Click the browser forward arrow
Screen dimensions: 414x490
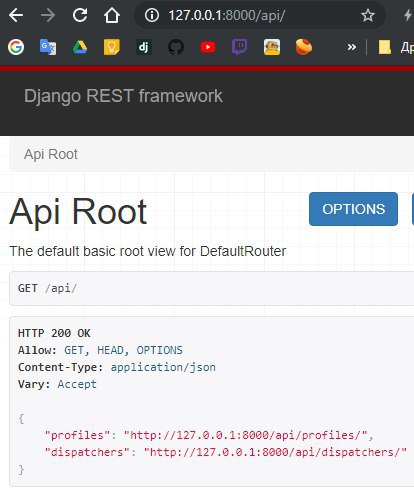(48, 15)
